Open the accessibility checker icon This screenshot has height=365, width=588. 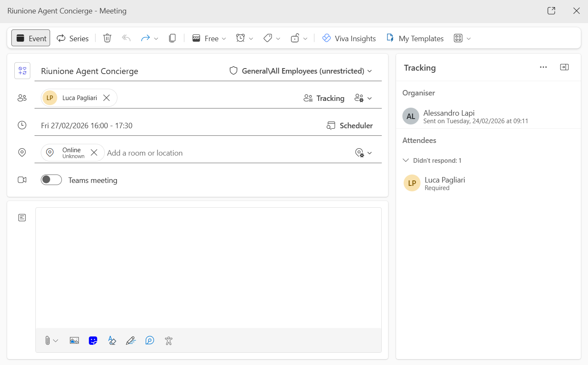click(169, 341)
